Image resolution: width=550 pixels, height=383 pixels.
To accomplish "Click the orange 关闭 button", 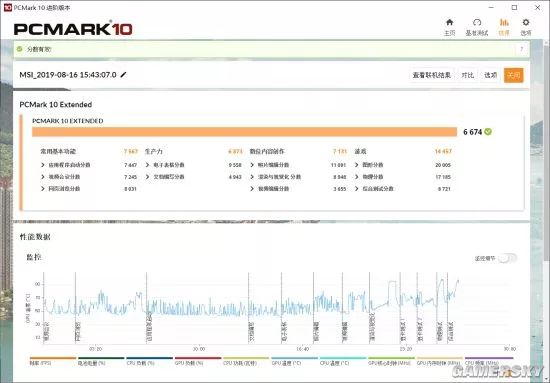I will pos(514,75).
